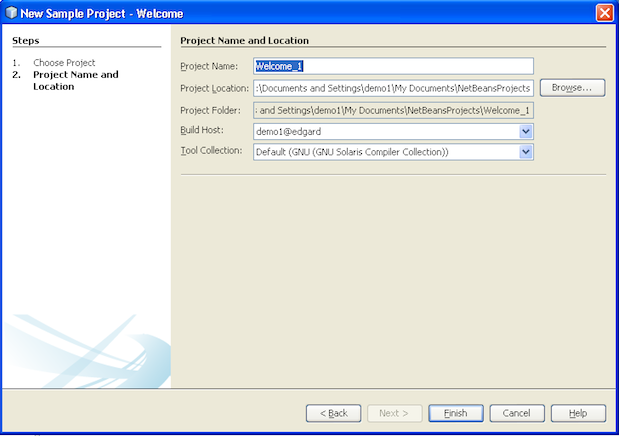The width and height of the screenshot is (619, 436).
Task: Select the Choose Project step
Action: click(64, 63)
